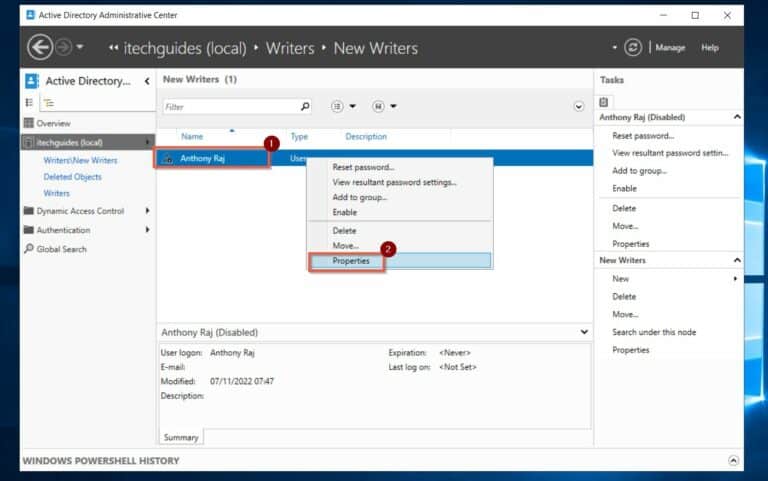Open the navigation history dropdown arrow
Screen dimensions: 768x481
[80, 48]
